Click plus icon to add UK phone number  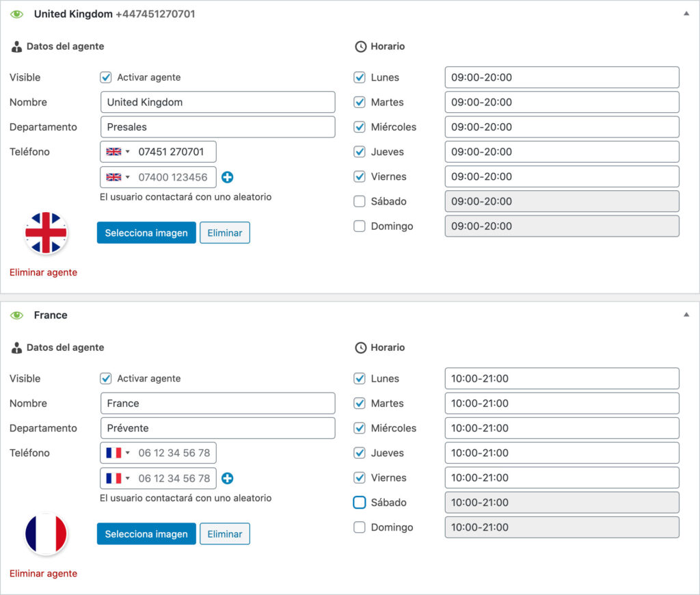coord(228,177)
